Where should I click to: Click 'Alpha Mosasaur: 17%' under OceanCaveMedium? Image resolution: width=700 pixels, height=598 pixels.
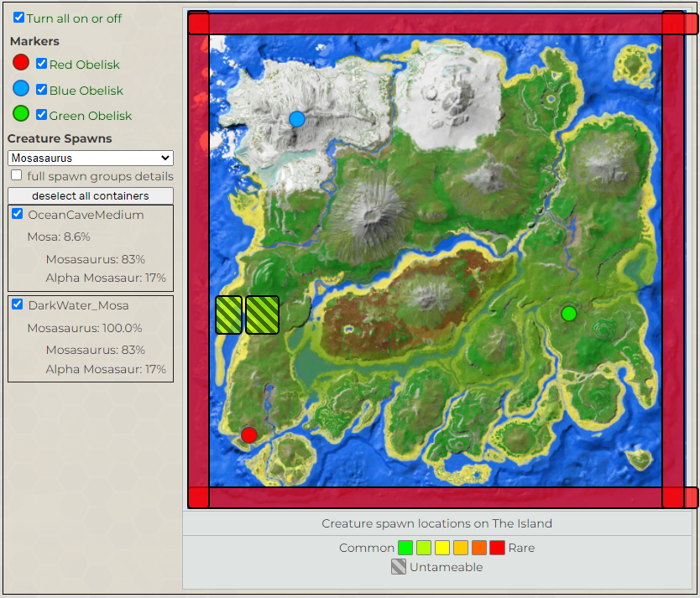coord(106,278)
